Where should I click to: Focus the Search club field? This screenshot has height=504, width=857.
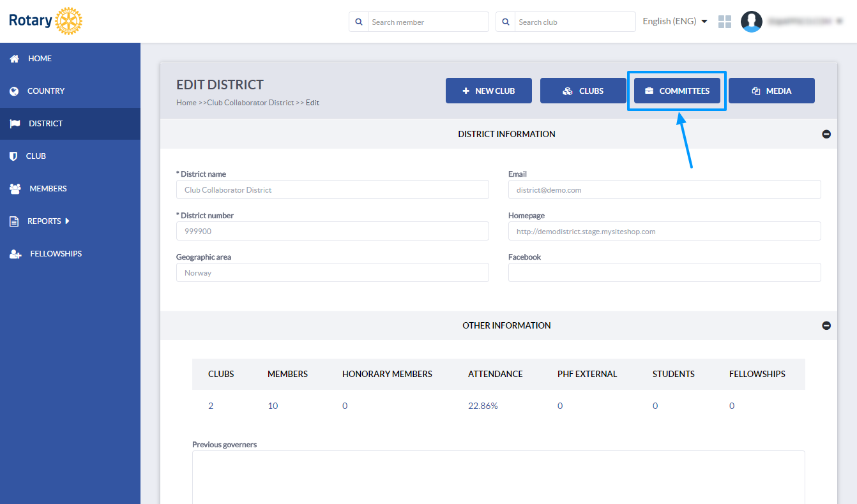click(575, 22)
